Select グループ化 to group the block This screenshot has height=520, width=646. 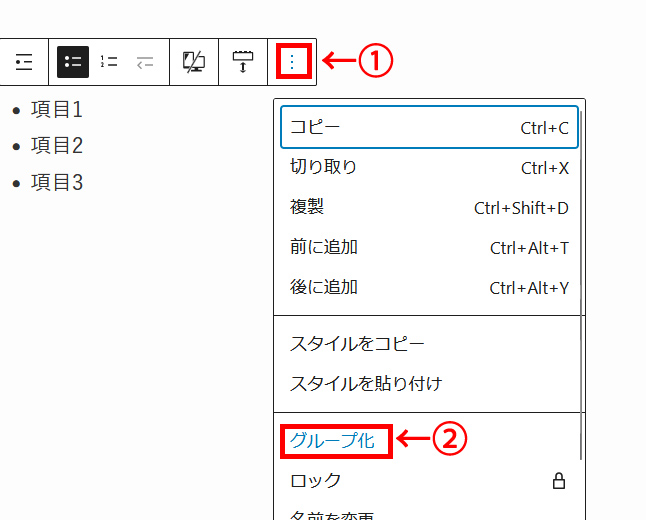pos(333,440)
